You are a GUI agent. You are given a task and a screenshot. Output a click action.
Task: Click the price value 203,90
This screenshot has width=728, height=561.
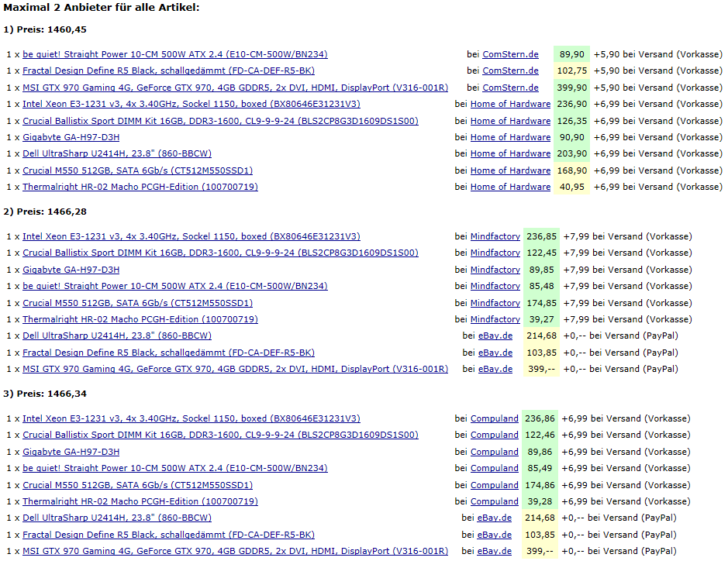tap(572, 153)
